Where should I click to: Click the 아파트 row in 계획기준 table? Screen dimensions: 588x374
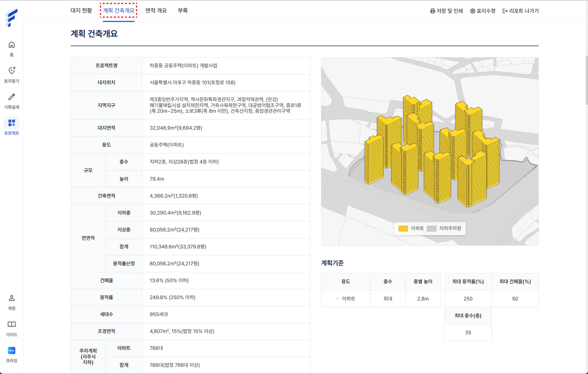pos(348,299)
